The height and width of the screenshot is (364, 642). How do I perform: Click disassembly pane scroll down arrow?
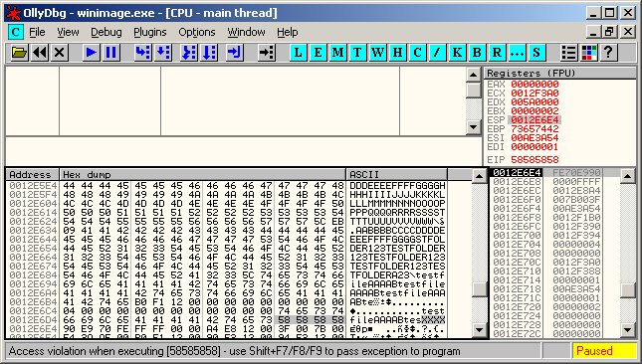pos(474,127)
